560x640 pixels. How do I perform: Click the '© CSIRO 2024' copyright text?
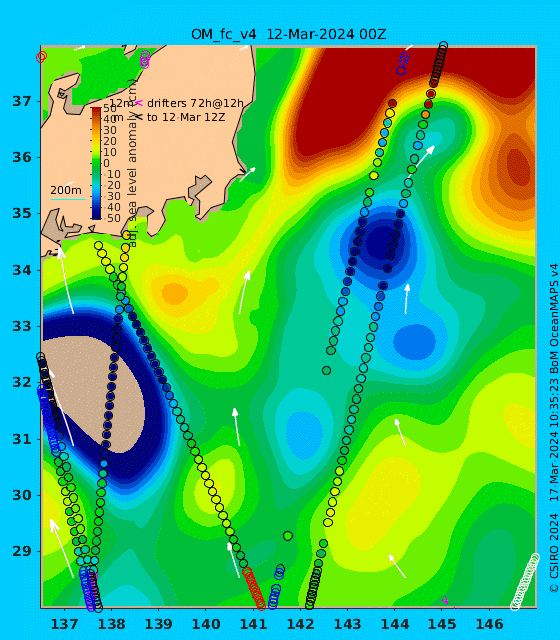[x=553, y=553]
